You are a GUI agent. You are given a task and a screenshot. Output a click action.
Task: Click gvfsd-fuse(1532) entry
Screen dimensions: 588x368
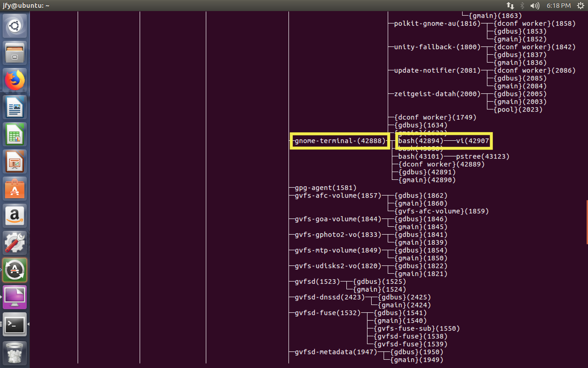click(x=328, y=313)
